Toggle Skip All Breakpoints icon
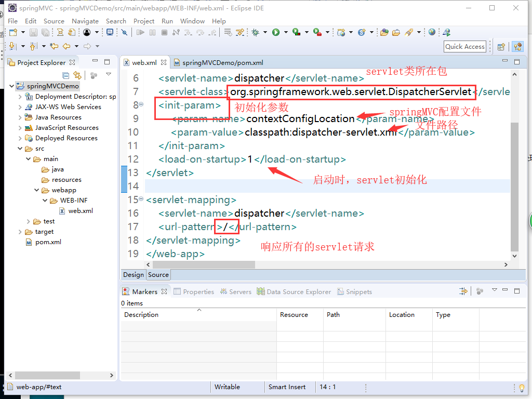 125,32
